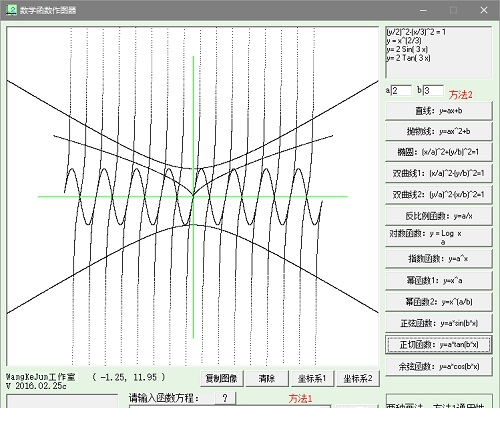Image resolution: width=500 pixels, height=424 pixels.
Task: Switch to 坐标系1 coordinate system
Action: pos(312,378)
